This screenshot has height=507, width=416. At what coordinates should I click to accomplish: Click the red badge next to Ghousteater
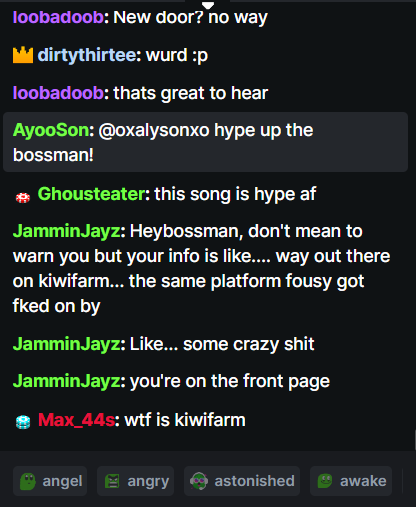(23, 197)
